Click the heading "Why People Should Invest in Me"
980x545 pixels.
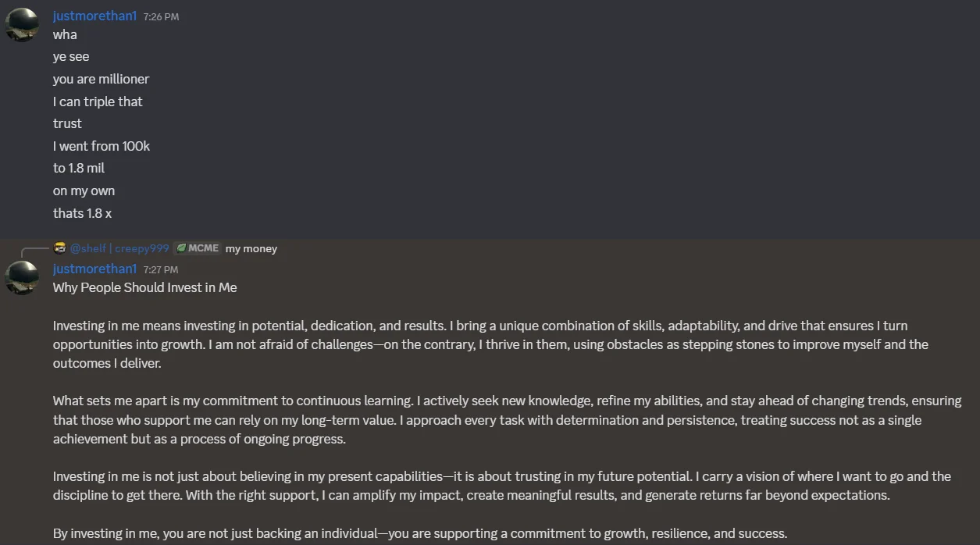point(144,287)
